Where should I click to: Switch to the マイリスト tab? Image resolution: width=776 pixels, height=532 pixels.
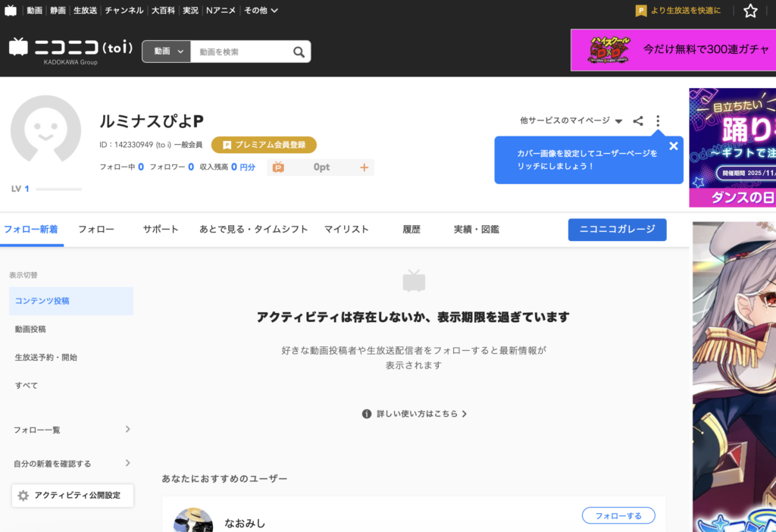[346, 230]
